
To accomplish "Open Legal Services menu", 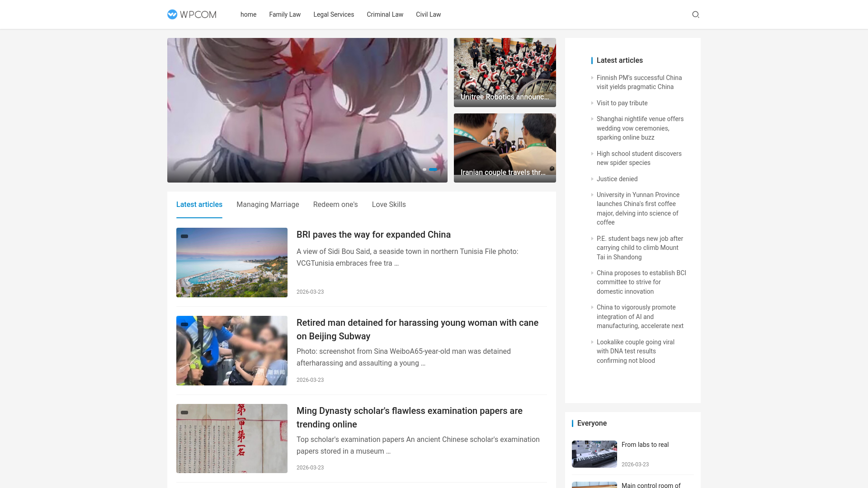I will (334, 14).
